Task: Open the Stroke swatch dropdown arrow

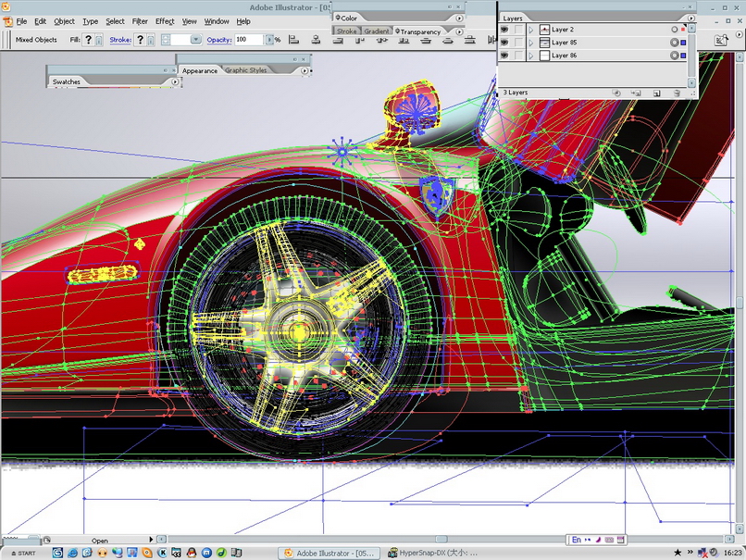Action: tap(150, 40)
